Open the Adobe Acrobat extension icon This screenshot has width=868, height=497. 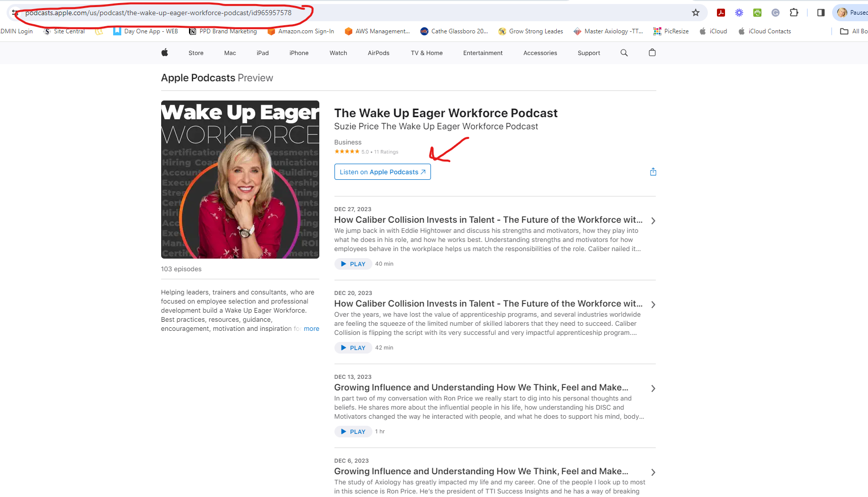pos(721,13)
